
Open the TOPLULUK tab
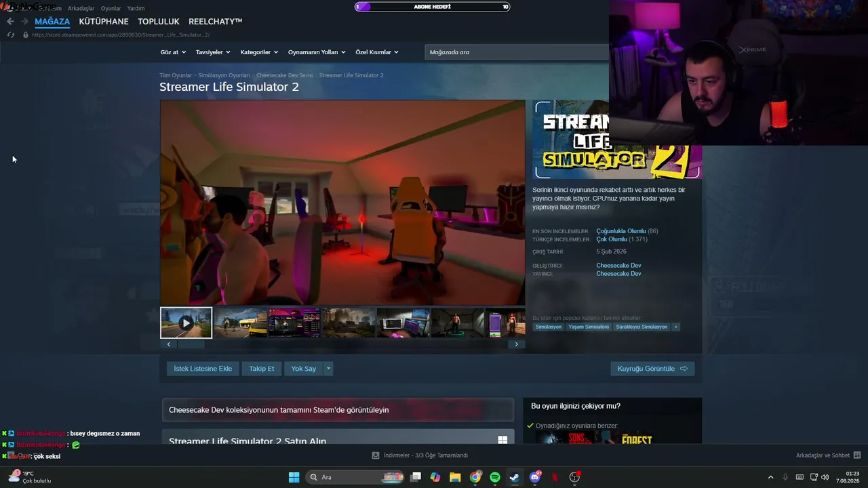159,22
